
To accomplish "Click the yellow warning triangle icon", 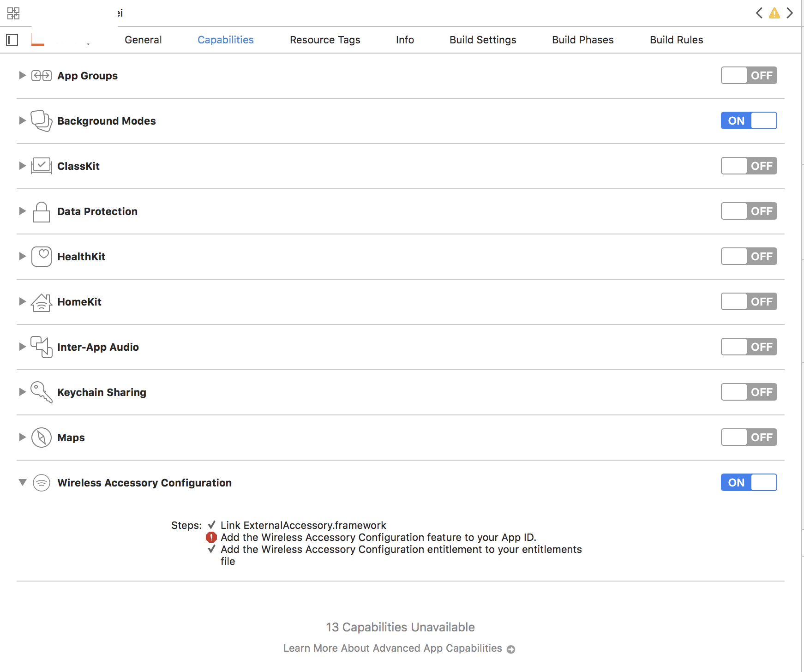I will point(774,13).
